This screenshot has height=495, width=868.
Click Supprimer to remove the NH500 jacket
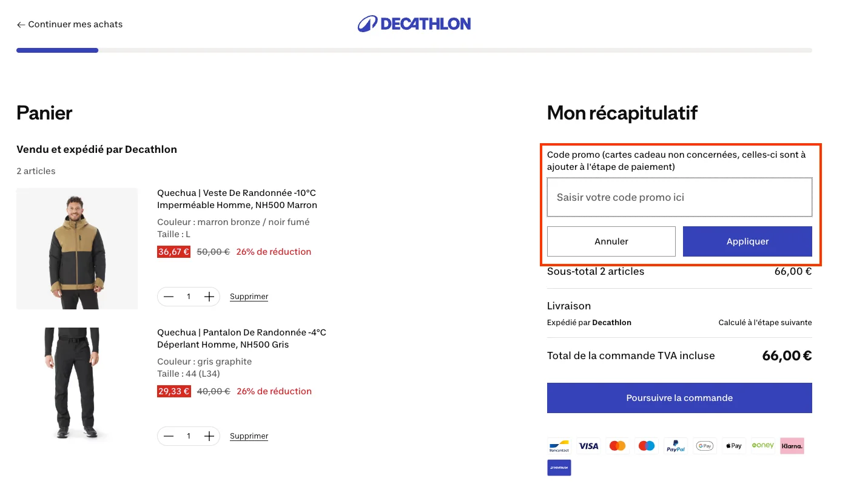coord(249,296)
